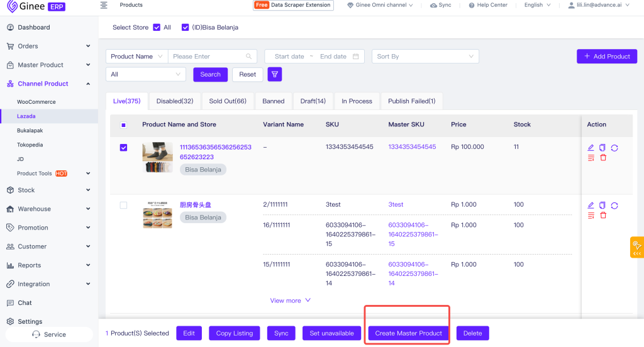Open the All filter dropdown
This screenshot has height=347, width=644.
[146, 74]
